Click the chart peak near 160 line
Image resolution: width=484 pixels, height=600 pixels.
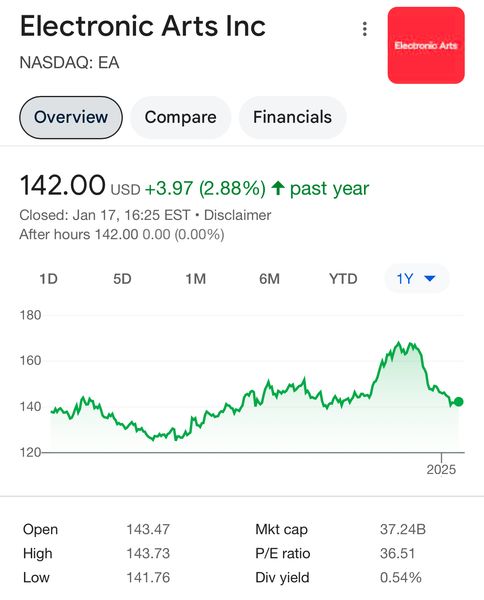[x=399, y=343]
